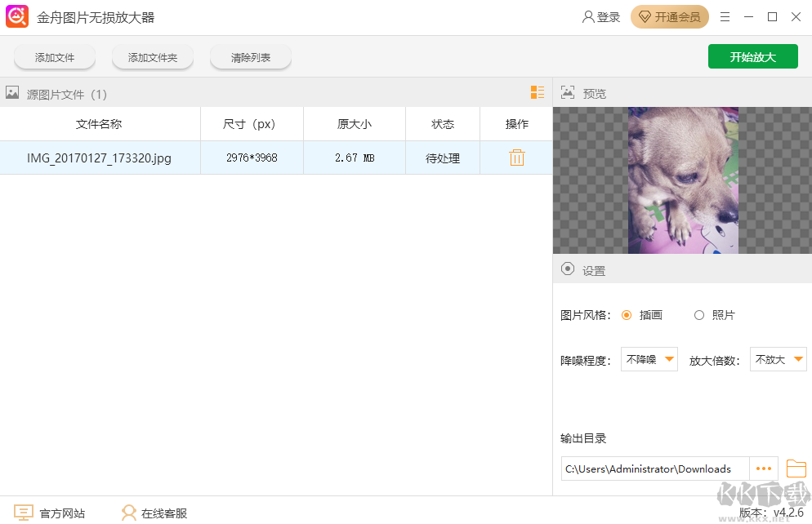Click the 预览 preview panel icon
812x524 pixels.
point(568,92)
